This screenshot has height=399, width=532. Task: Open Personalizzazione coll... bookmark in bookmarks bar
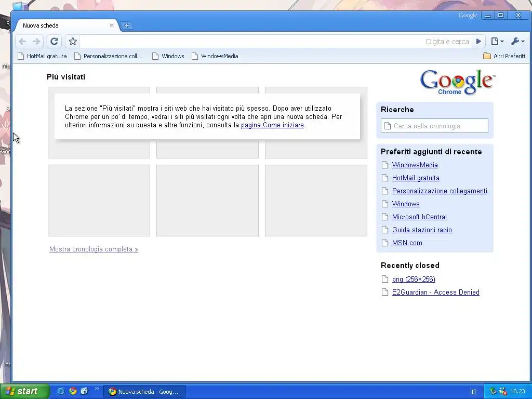click(109, 56)
